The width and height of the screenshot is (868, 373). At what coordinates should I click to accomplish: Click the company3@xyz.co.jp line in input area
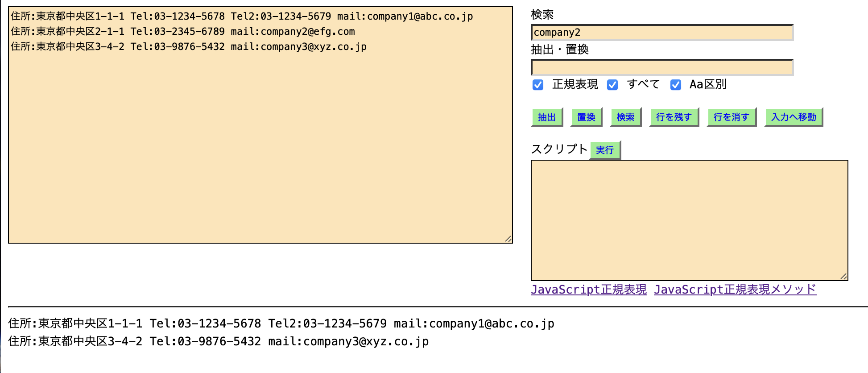189,47
